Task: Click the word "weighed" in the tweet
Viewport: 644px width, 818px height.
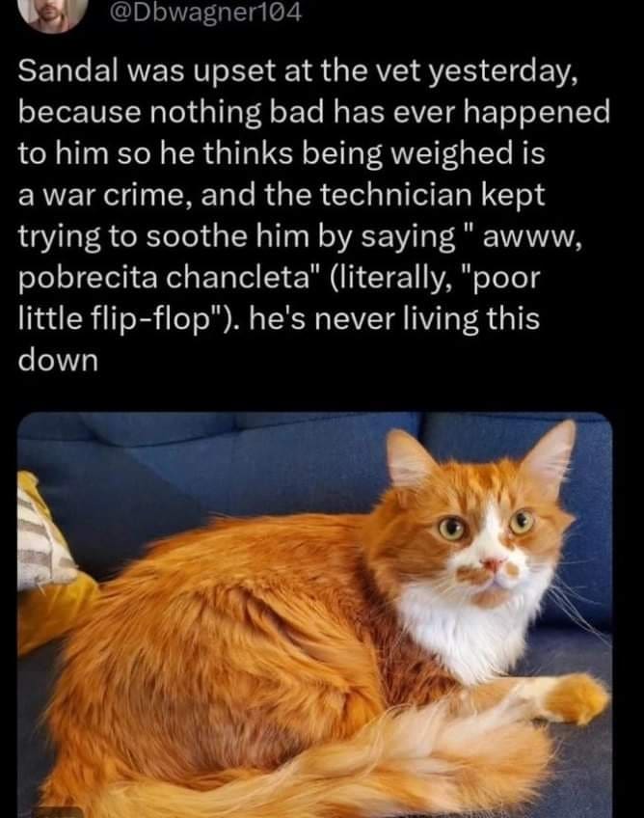Action: coord(451,154)
